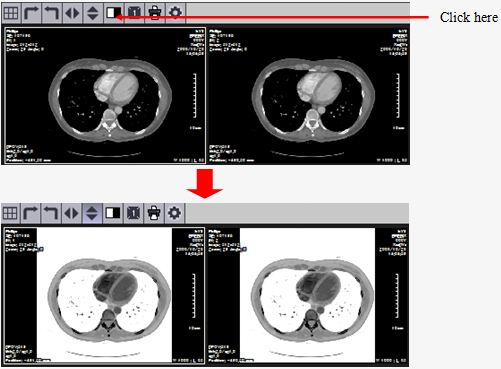Rotate right icon in bottom toolbar
501x369 pixels.
tap(31, 213)
